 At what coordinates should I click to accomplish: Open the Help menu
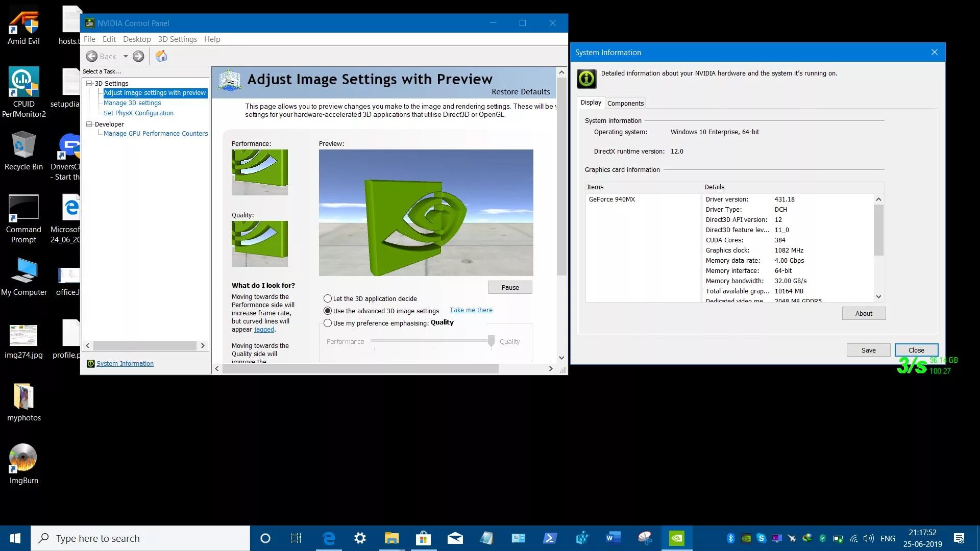(212, 39)
